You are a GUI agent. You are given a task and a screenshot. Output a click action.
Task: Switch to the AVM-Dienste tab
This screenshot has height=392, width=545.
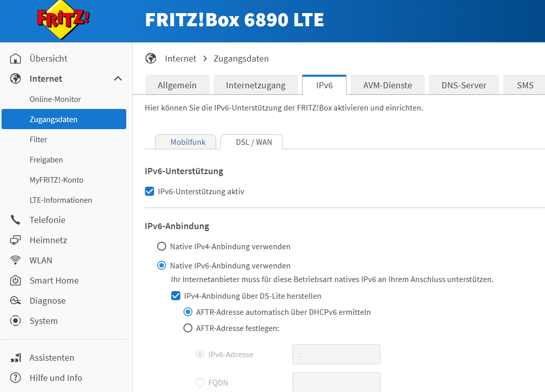(387, 85)
